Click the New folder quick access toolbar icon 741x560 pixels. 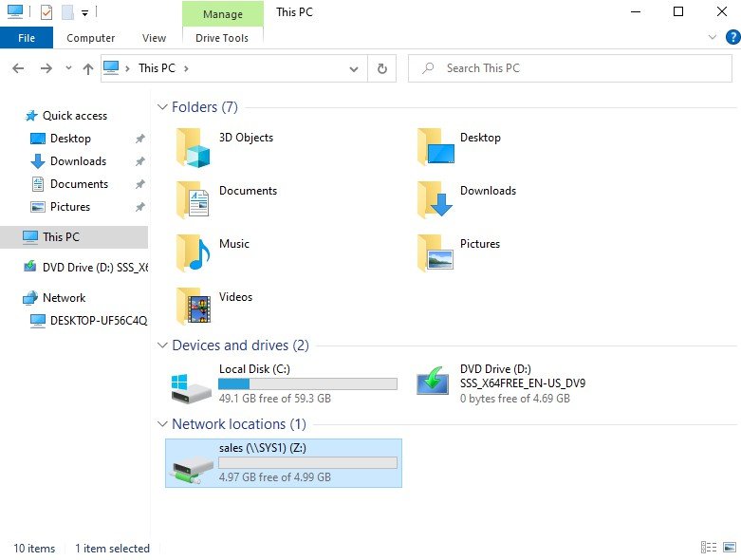67,11
